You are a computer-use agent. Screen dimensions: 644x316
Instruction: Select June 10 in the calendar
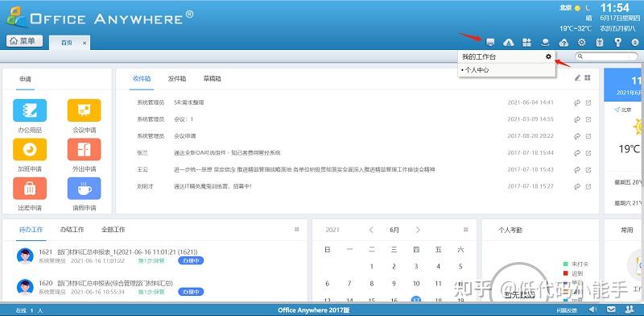416,284
